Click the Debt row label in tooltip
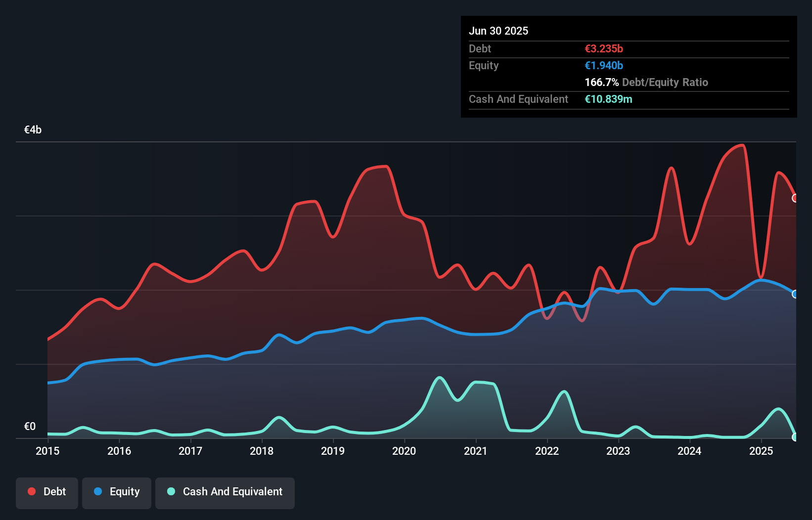Screen dimensions: 812x520 pyautogui.click(x=480, y=48)
